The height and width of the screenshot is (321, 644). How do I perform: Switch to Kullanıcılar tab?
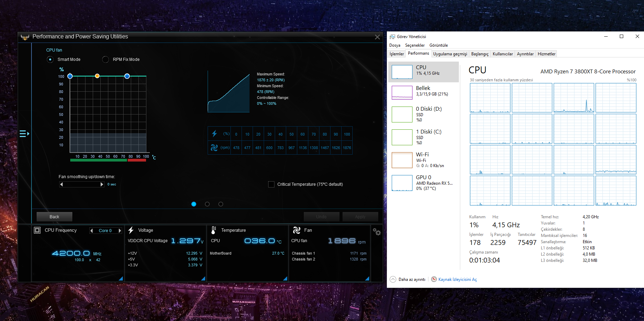(502, 54)
